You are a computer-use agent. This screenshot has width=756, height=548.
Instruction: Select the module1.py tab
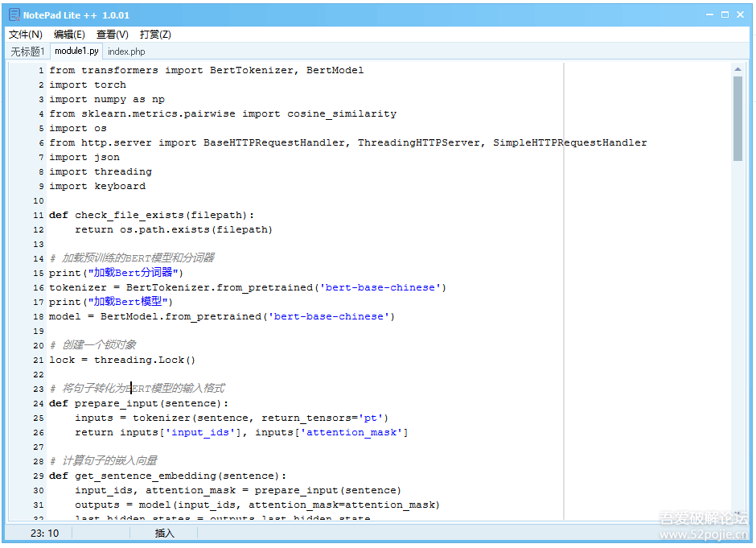click(76, 52)
